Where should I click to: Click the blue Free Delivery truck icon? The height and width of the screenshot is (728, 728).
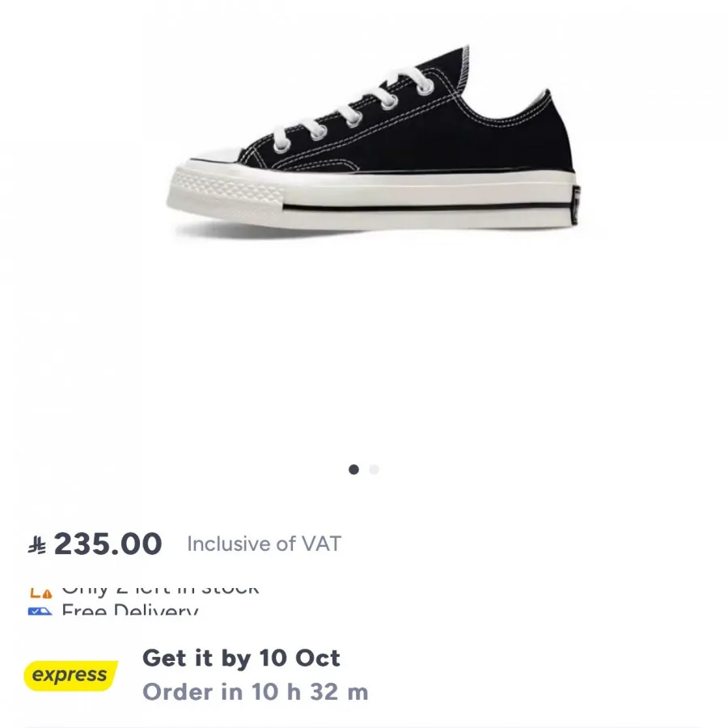pyautogui.click(x=40, y=612)
